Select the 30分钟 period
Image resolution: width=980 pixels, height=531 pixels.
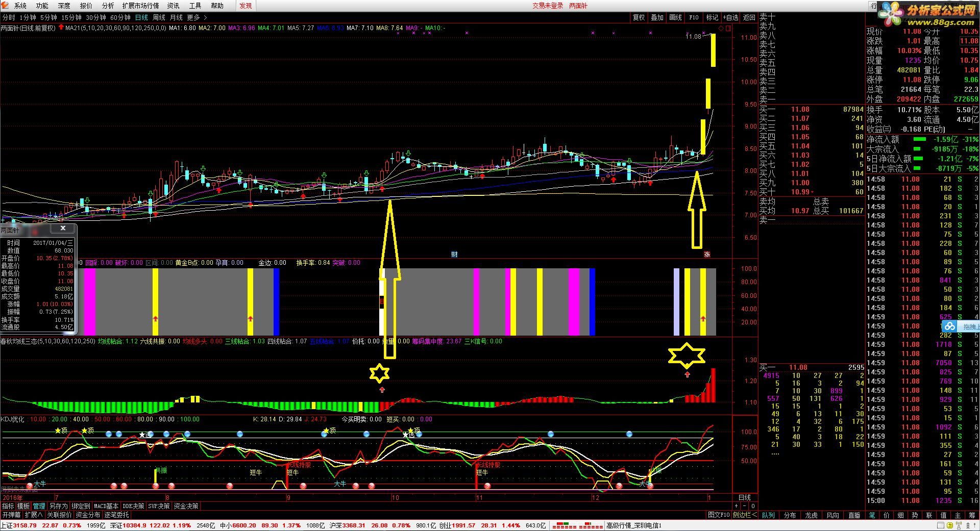tap(96, 17)
